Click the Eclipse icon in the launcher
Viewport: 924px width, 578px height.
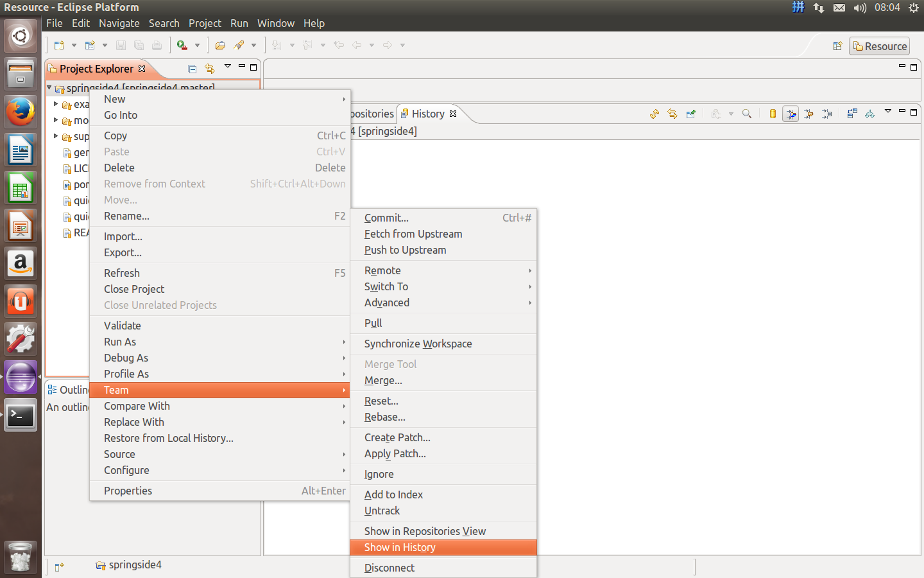coord(21,378)
